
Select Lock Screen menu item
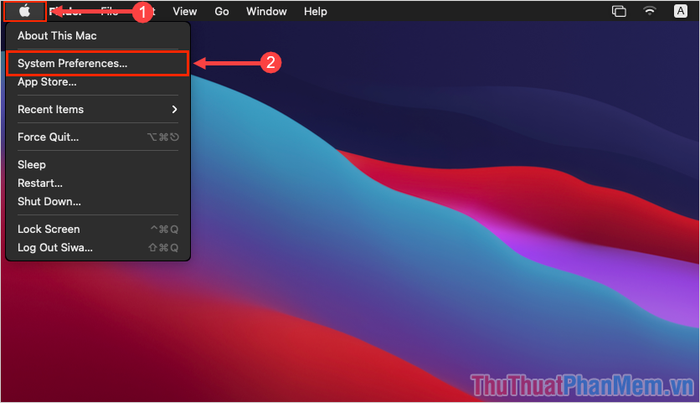pyautogui.click(x=98, y=229)
